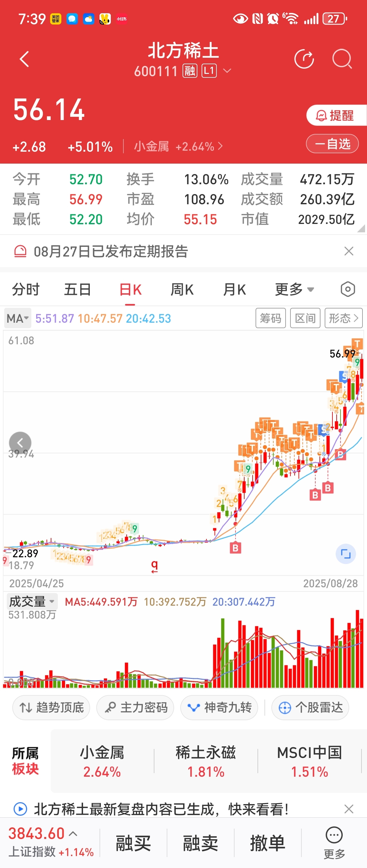The width and height of the screenshot is (367, 868).
Task: Open the bottom 更多 menu icon
Action: (334, 843)
